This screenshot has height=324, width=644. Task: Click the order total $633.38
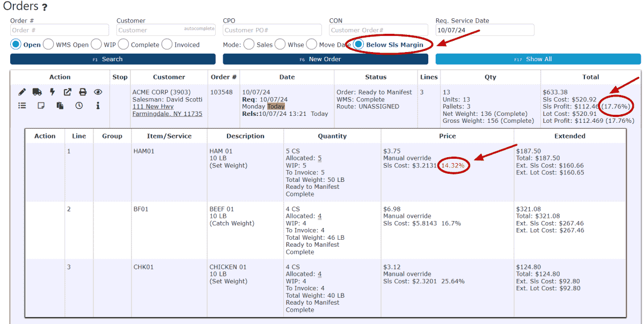point(555,92)
